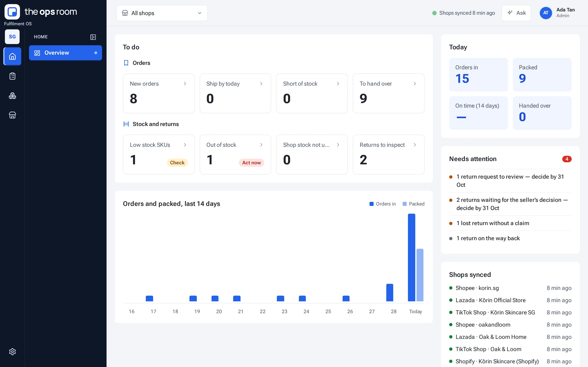Click the Ask button
Screen dimensions: 588x367
click(516, 13)
